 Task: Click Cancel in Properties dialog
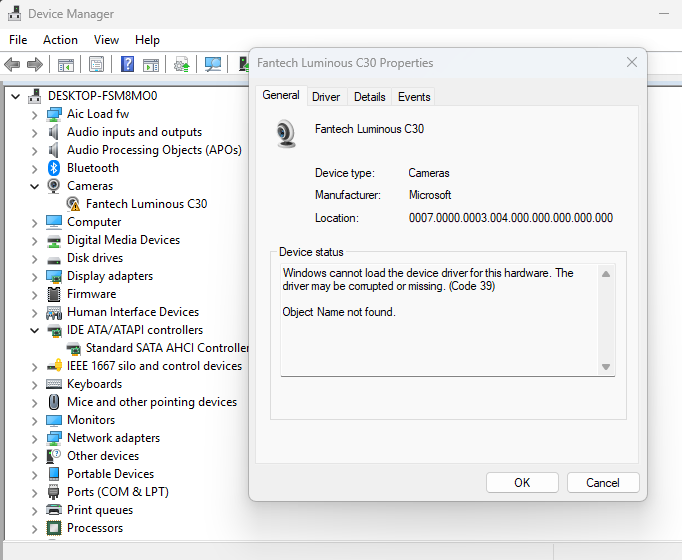pyautogui.click(x=603, y=483)
